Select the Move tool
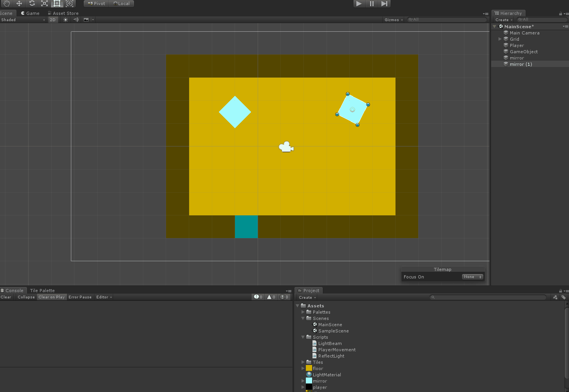 point(19,4)
